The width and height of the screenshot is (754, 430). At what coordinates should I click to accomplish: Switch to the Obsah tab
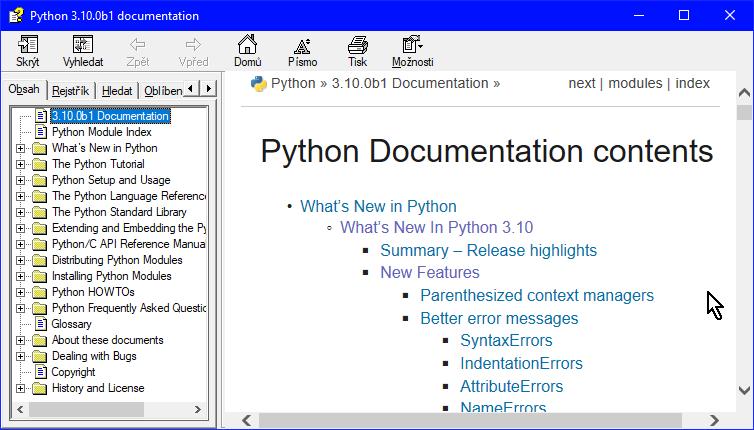[x=24, y=89]
